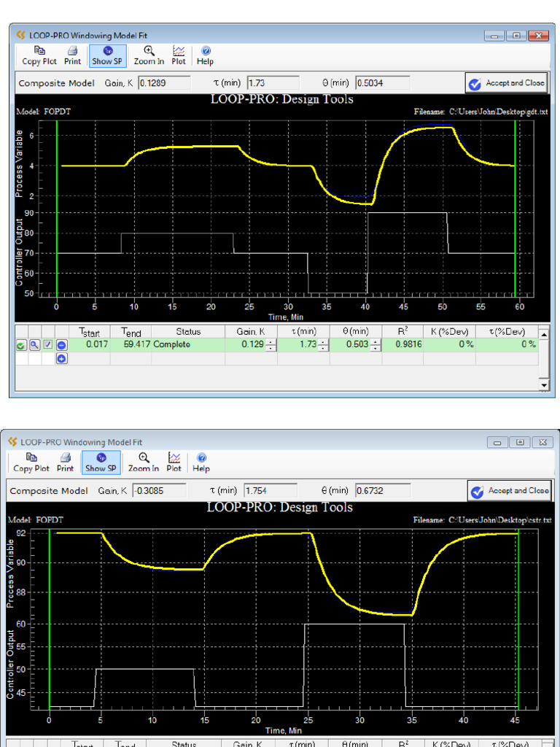560x747 pixels.
Task: Toggle the checkbox in the model fit row
Action: pyautogui.click(x=48, y=345)
